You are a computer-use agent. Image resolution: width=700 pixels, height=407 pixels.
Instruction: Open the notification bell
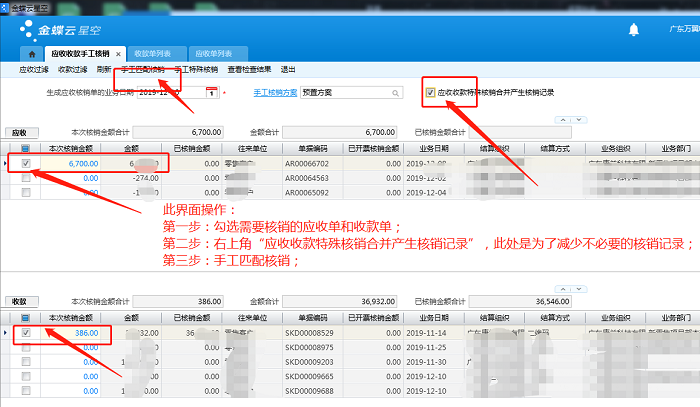point(633,30)
